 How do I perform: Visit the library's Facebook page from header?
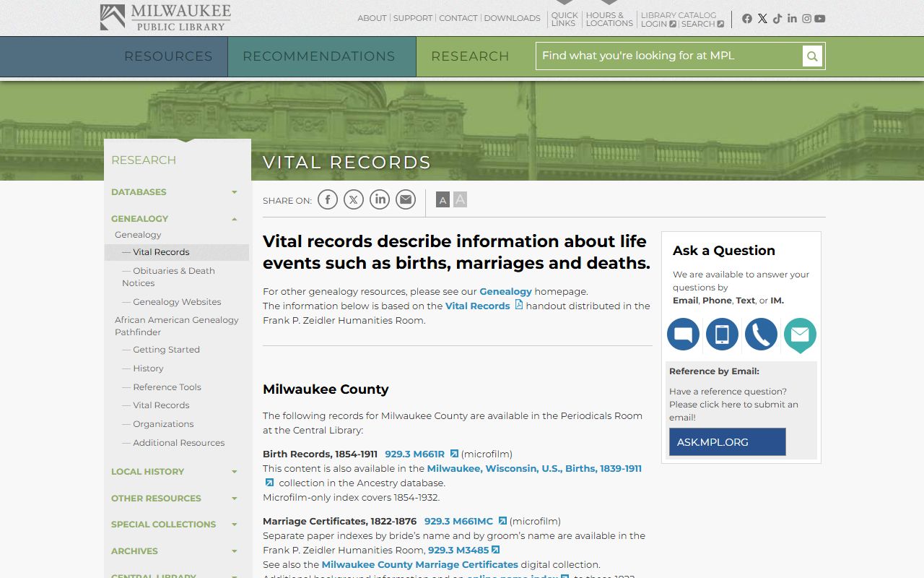(747, 19)
